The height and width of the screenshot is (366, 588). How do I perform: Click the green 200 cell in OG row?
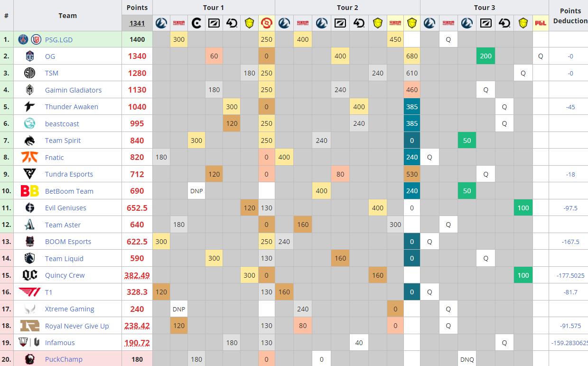click(x=485, y=56)
